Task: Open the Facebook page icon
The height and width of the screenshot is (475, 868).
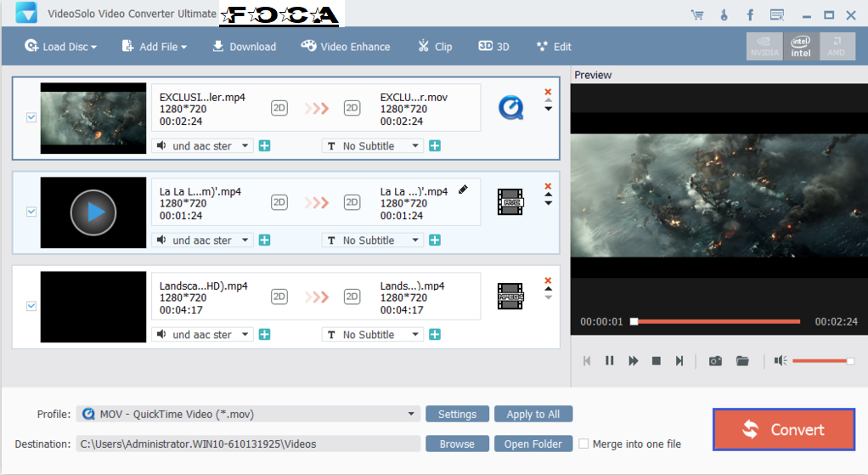Action: (x=750, y=15)
